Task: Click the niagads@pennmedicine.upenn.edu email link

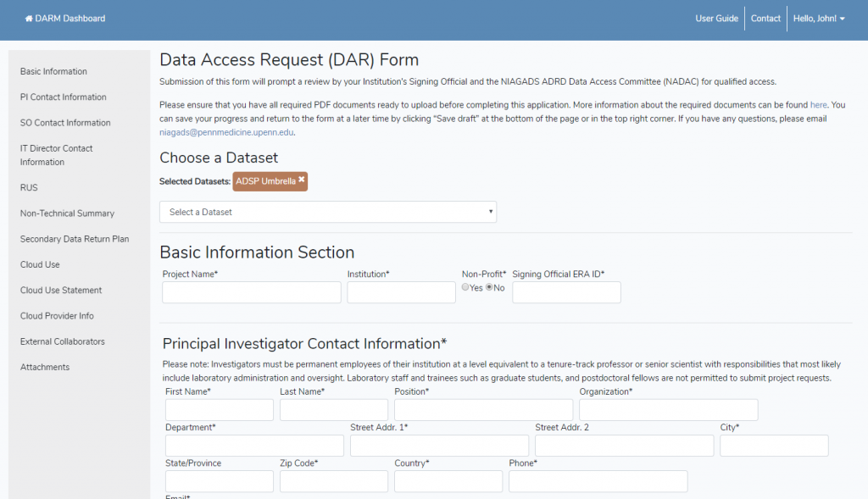Action: (x=226, y=132)
